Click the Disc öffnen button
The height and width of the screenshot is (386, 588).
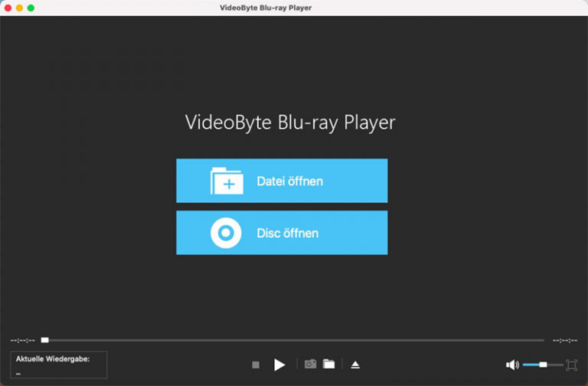click(x=282, y=233)
